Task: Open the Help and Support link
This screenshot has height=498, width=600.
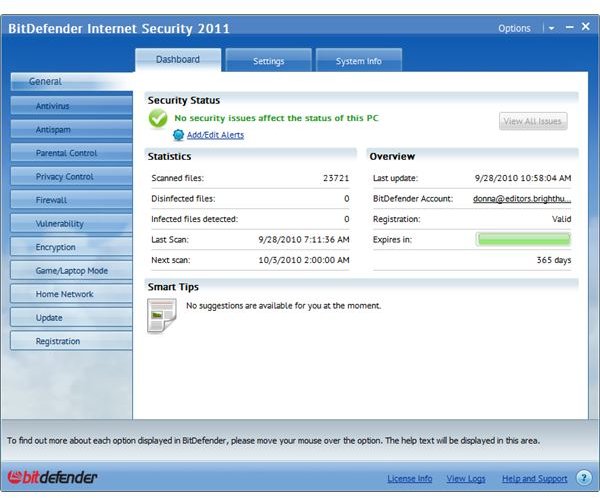Action: pyautogui.click(x=535, y=478)
